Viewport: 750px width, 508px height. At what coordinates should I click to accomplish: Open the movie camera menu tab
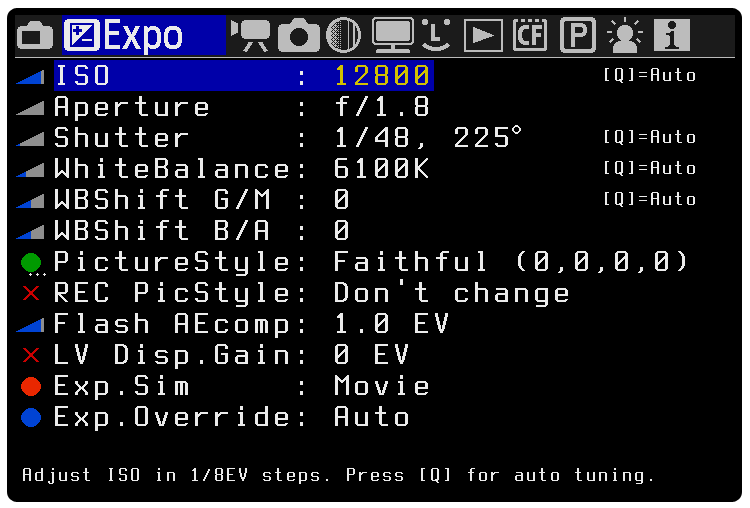pos(250,36)
